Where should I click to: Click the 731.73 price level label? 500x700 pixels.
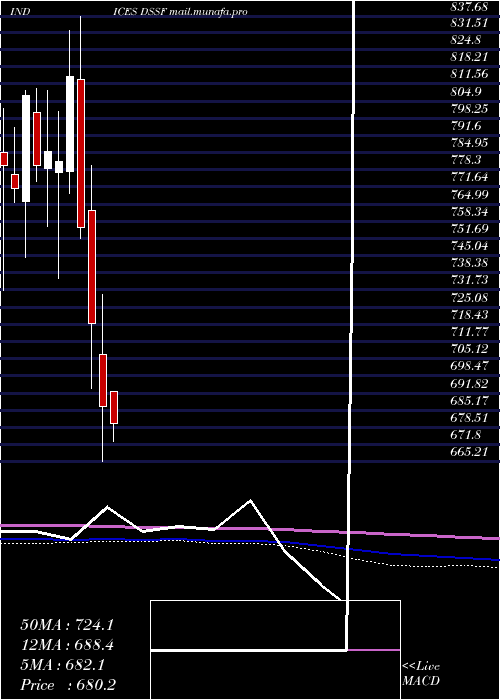pos(469,280)
